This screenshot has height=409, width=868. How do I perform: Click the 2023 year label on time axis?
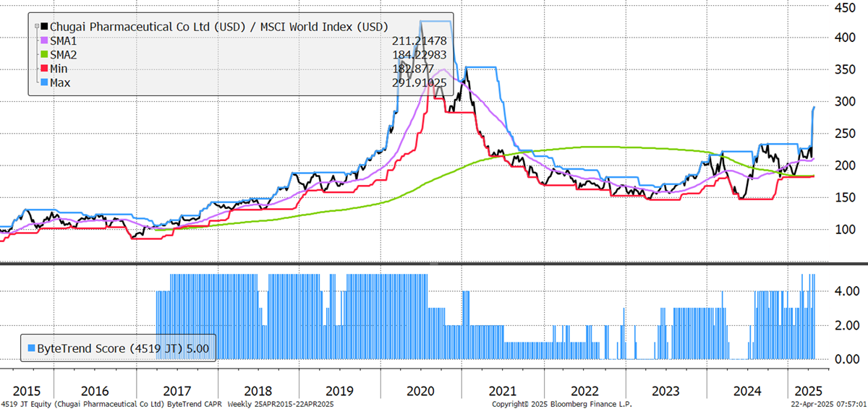pos(666,390)
